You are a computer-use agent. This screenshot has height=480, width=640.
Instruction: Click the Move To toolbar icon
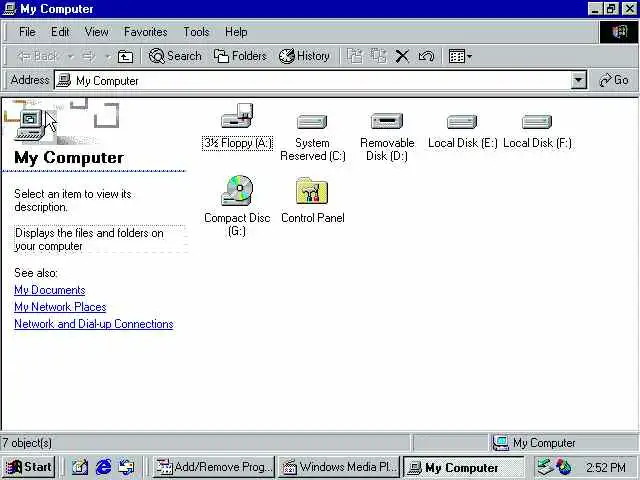(354, 56)
